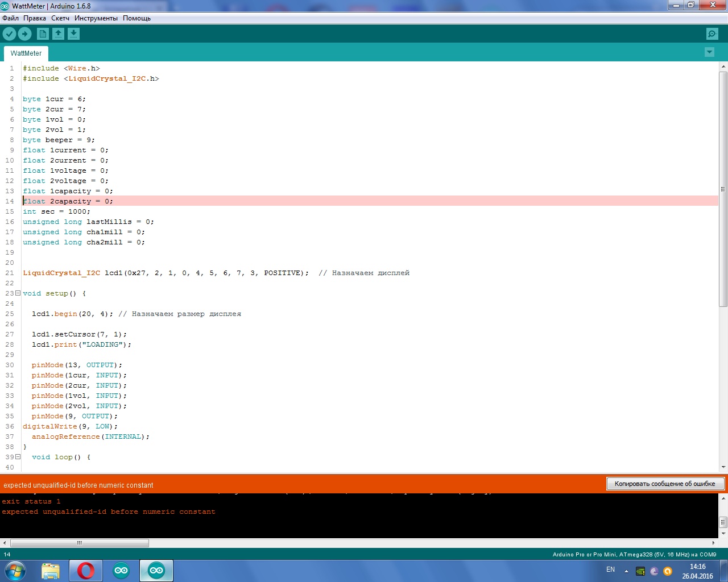Click console vertical scrollbar down arrow
Viewport: 728px width, 582px height.
point(723,534)
